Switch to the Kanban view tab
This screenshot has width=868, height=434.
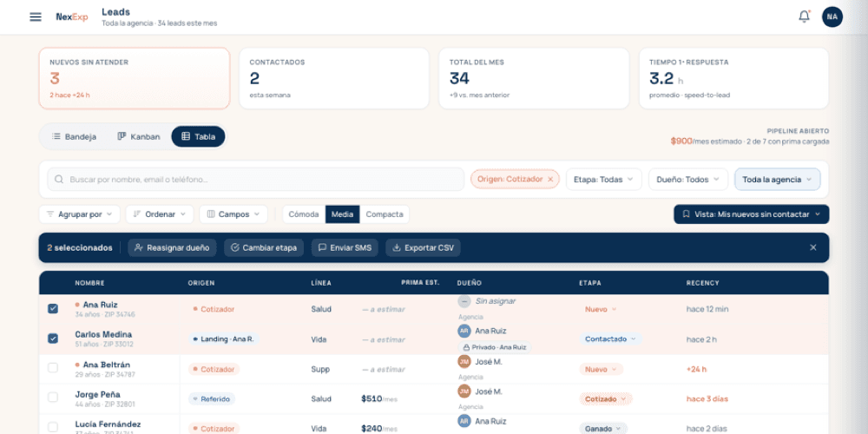click(139, 137)
